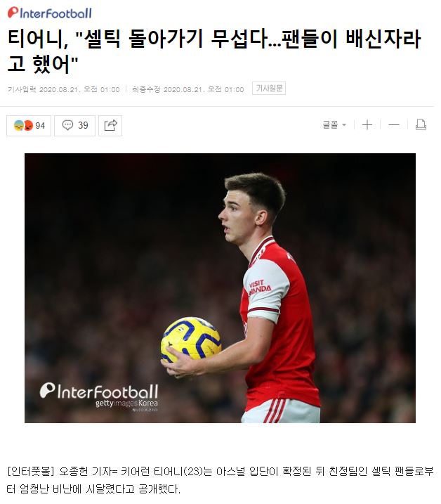Open the emoji reactions button showing 94
The image size is (441, 504).
point(29,125)
